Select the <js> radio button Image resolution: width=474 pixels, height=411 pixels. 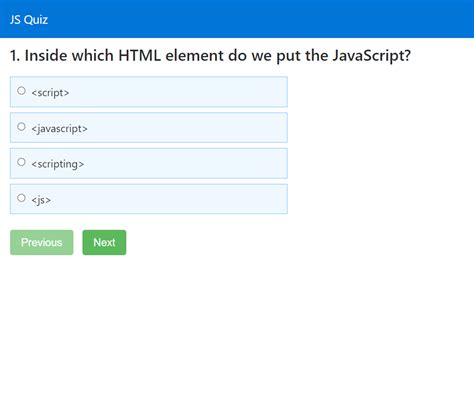coord(21,198)
